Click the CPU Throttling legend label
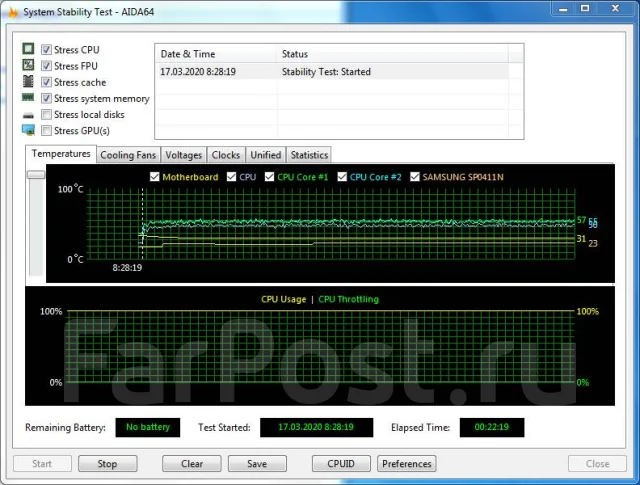640x485 pixels. (x=349, y=299)
